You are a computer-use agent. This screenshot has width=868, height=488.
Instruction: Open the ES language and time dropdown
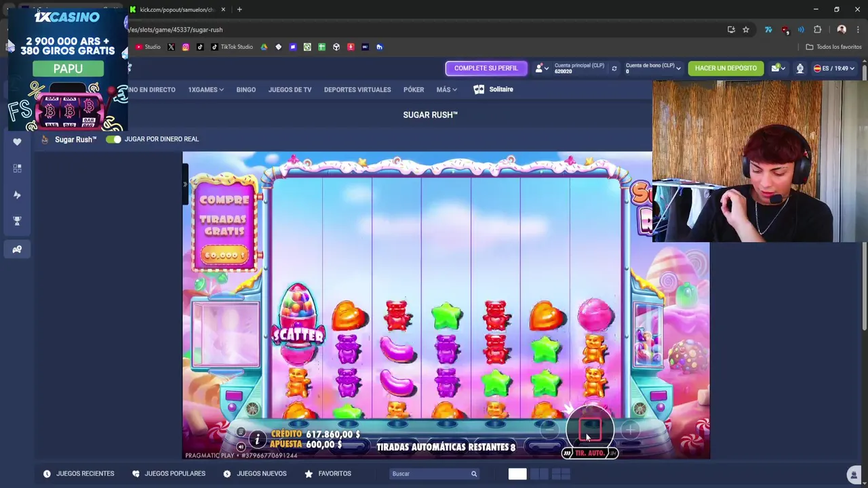(x=833, y=68)
